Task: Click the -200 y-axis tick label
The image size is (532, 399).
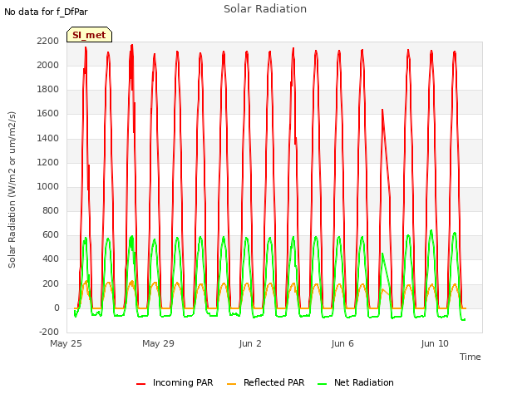Action: [49, 332]
